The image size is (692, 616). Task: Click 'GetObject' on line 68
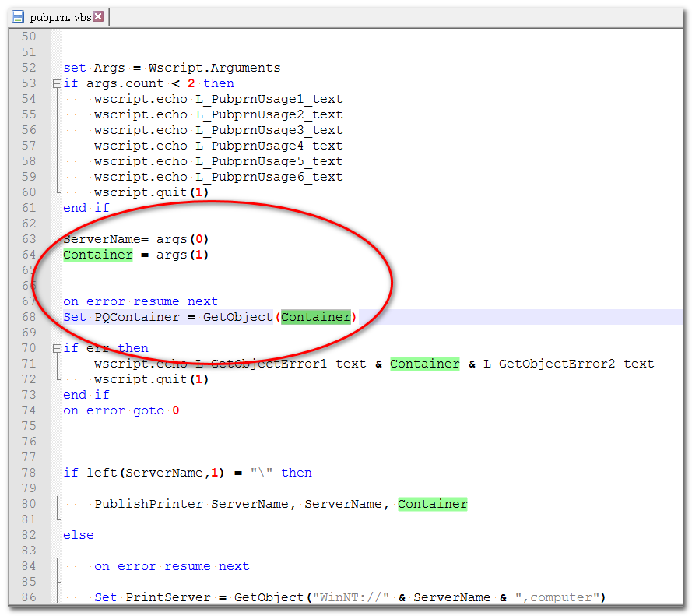pos(237,317)
